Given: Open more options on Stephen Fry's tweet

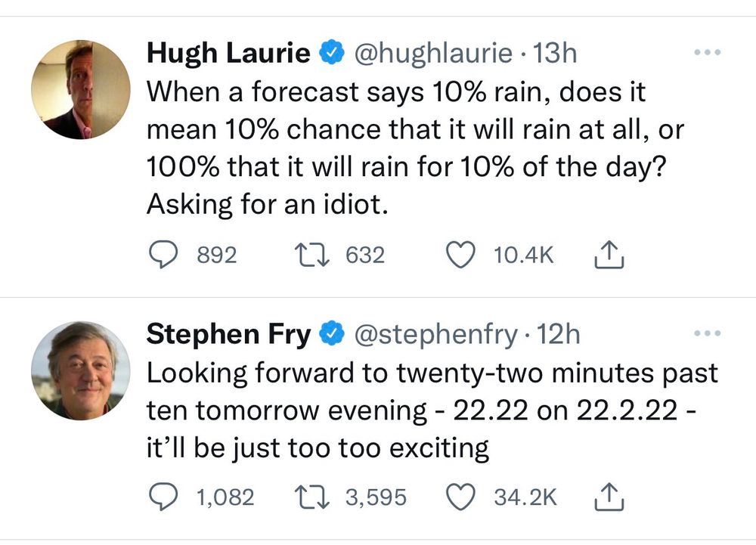Looking at the screenshot, I should click(708, 333).
